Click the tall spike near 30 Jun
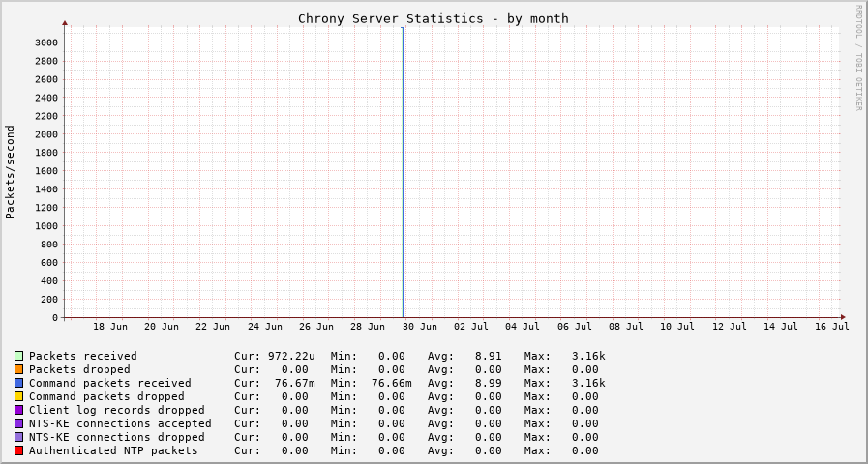 [403, 172]
